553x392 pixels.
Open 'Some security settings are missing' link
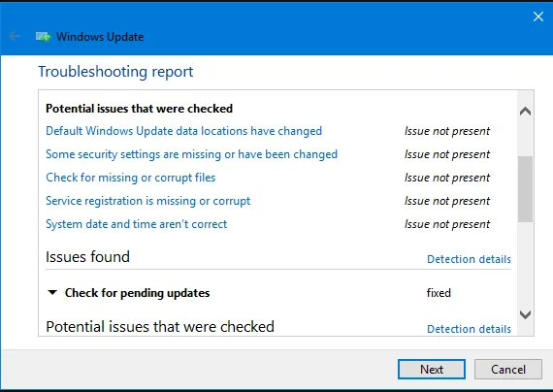tap(191, 154)
